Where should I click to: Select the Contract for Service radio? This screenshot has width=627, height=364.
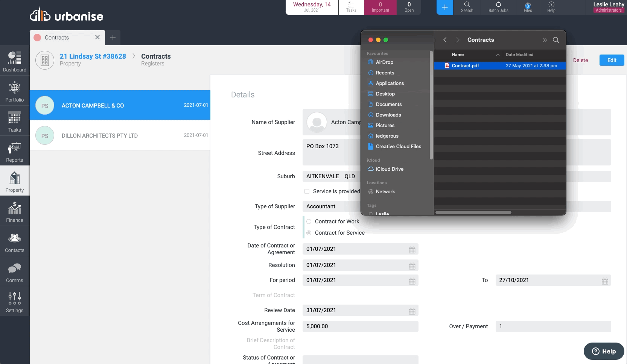pyautogui.click(x=309, y=233)
